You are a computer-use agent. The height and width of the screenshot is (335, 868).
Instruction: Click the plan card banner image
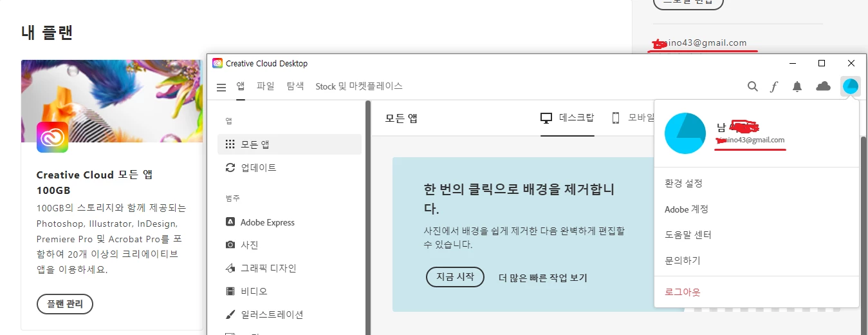pyautogui.click(x=111, y=100)
